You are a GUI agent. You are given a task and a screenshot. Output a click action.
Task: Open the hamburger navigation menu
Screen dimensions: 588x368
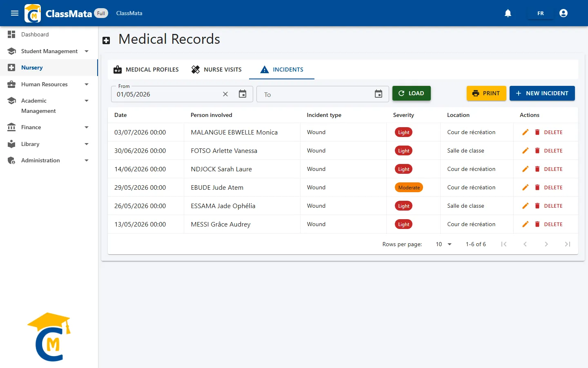tap(15, 13)
